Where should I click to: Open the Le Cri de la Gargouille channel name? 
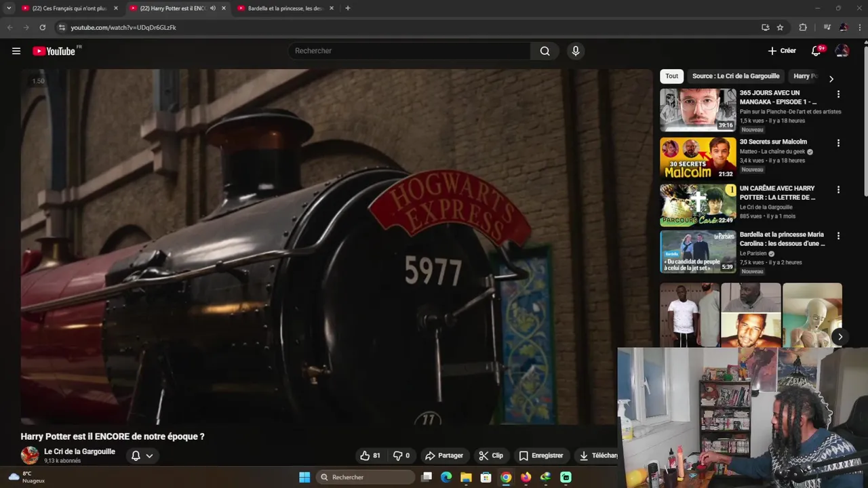click(x=79, y=451)
